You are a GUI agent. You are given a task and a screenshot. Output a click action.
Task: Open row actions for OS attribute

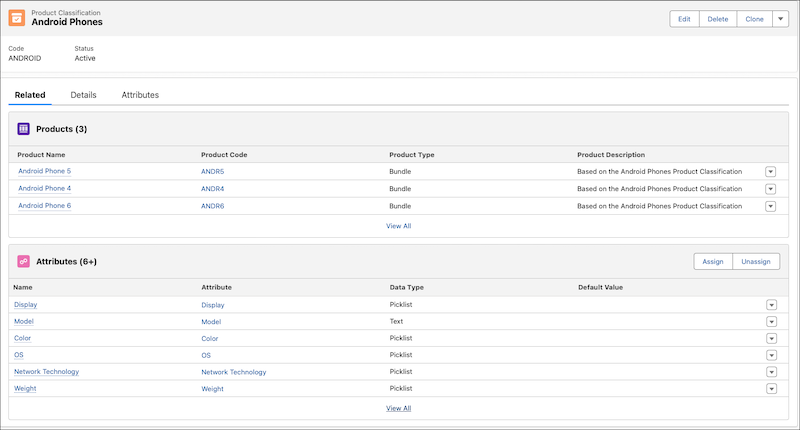(771, 356)
